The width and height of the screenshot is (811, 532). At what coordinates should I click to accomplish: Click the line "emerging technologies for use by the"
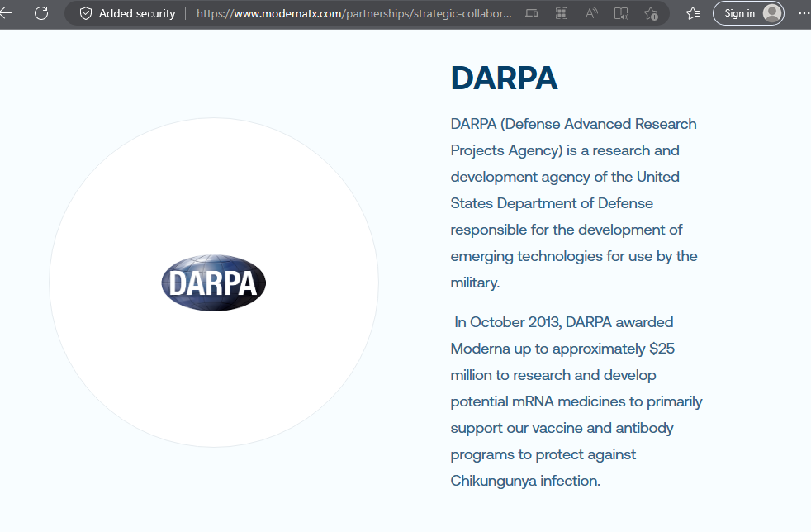(574, 256)
